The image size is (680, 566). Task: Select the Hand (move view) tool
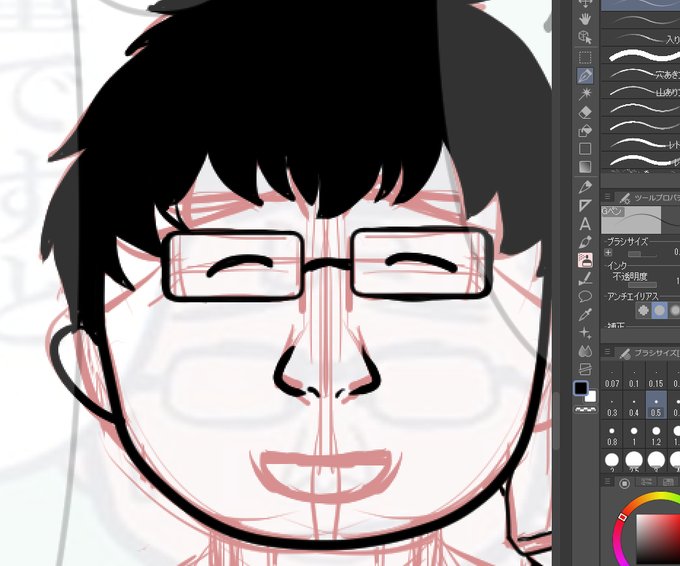pyautogui.click(x=585, y=19)
